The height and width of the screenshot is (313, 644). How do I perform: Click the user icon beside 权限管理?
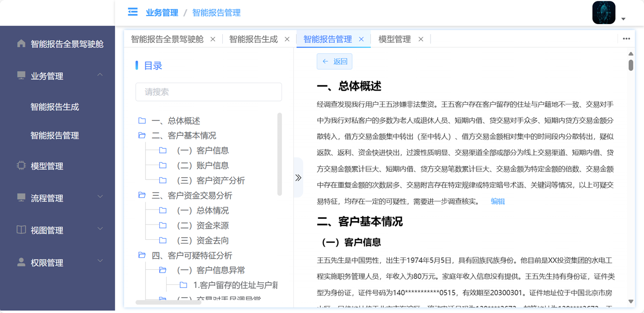(x=21, y=262)
